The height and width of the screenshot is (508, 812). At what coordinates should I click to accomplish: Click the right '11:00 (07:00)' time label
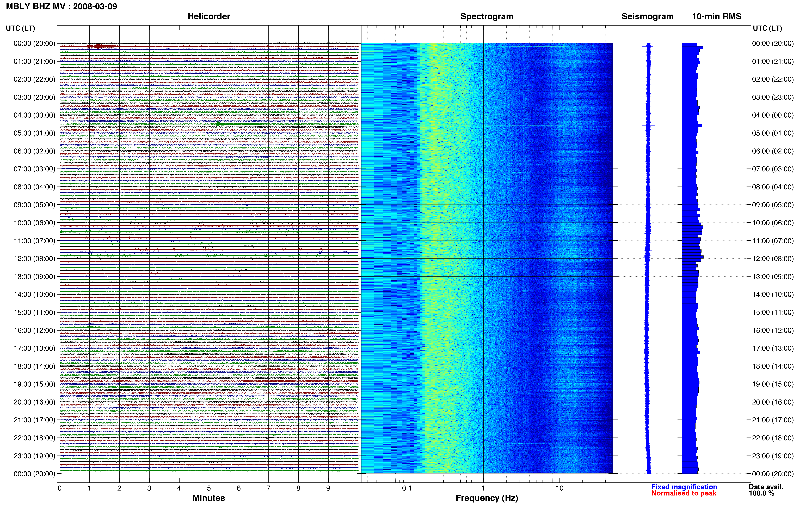point(773,241)
